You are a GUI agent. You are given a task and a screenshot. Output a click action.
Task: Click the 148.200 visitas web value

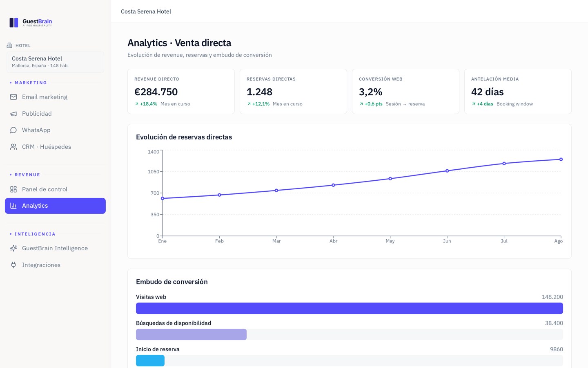[x=552, y=297]
